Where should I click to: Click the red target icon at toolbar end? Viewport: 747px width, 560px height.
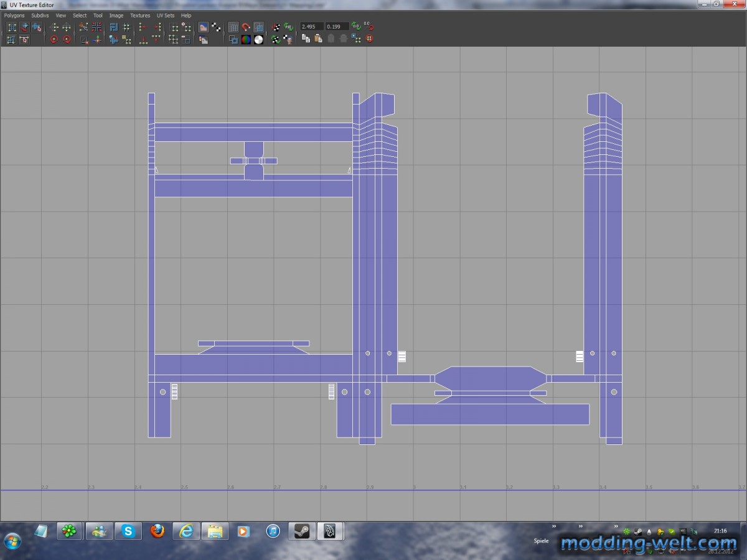pyautogui.click(x=369, y=39)
